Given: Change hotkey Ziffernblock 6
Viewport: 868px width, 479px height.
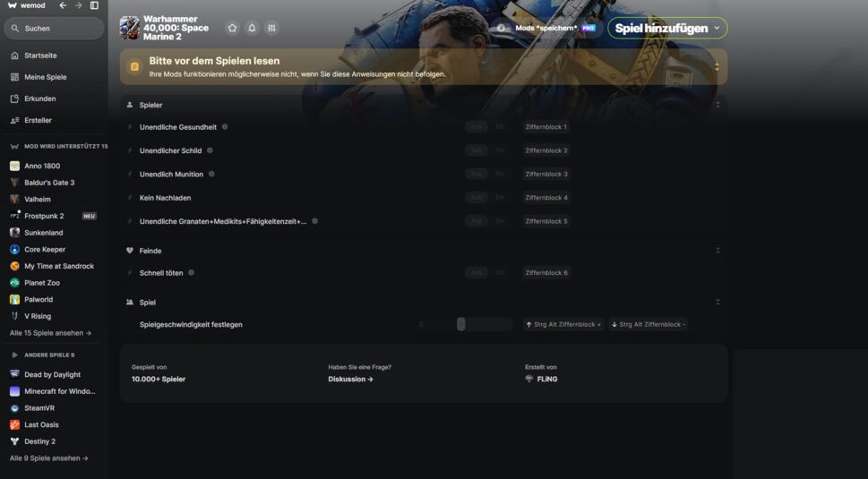Looking at the screenshot, I should tap(546, 273).
